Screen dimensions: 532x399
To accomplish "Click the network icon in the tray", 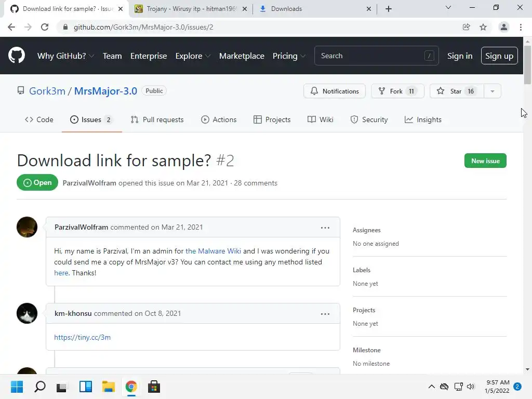I will [458, 387].
